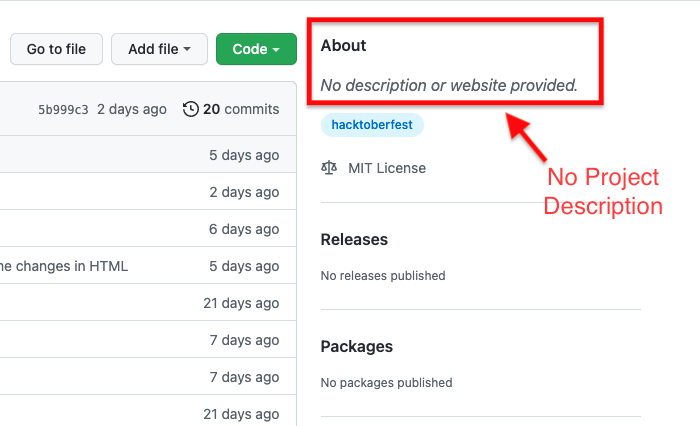This screenshot has width=700, height=426.
Task: Click the MIT License scale icon
Action: (x=329, y=168)
